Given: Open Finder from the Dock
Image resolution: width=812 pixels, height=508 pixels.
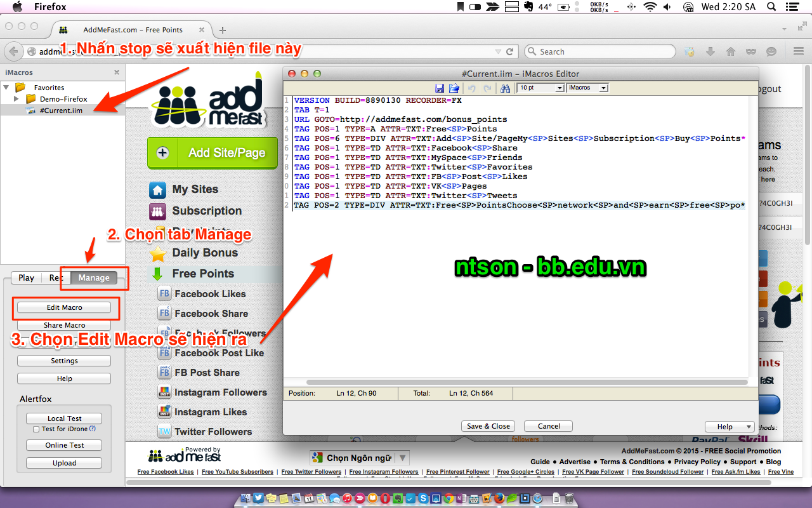Looking at the screenshot, I should (x=246, y=498).
